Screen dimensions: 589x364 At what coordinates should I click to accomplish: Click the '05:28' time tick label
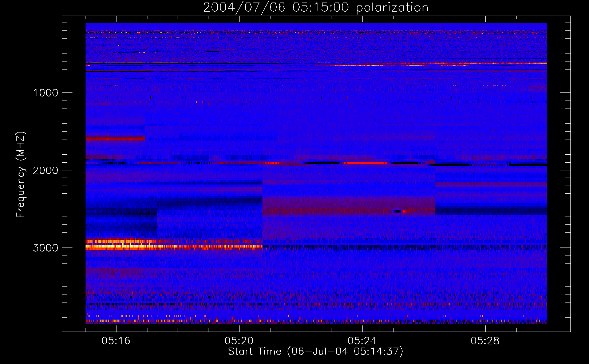(x=485, y=341)
